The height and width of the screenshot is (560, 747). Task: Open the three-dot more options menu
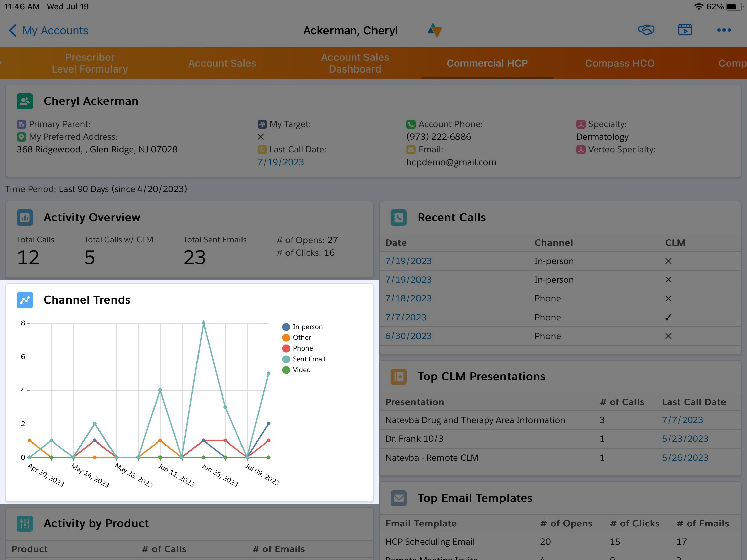point(724,30)
